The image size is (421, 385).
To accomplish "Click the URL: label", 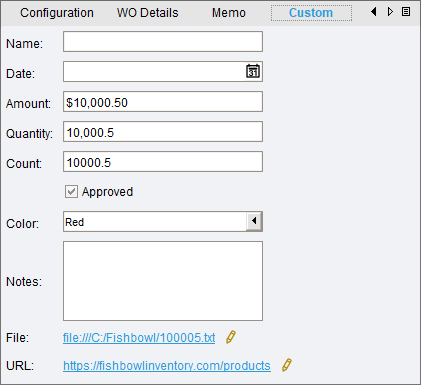I will 20,366.
